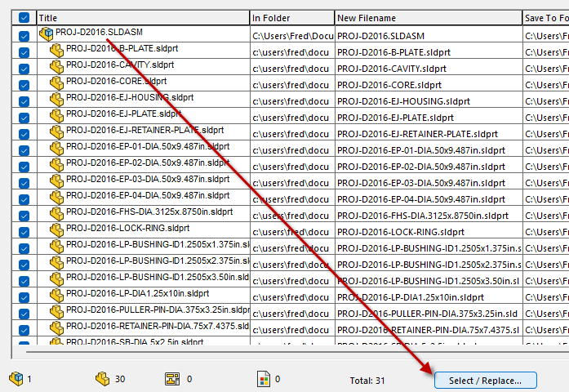Screen dimensions: 569x392
Task: Select the PROJ-D2016-EJ-PLATE.sldprt title entry
Action: pyautogui.click(x=123, y=114)
